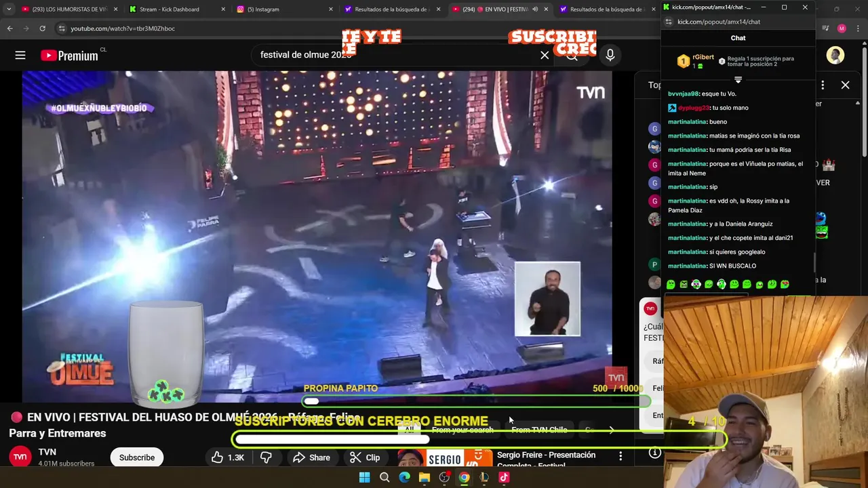Open options for Sergio Freire video

click(620, 456)
